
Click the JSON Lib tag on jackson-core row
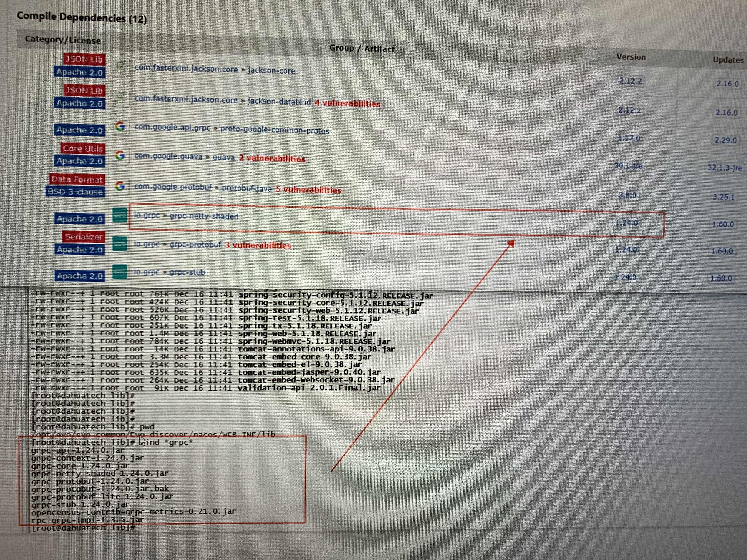(84, 59)
